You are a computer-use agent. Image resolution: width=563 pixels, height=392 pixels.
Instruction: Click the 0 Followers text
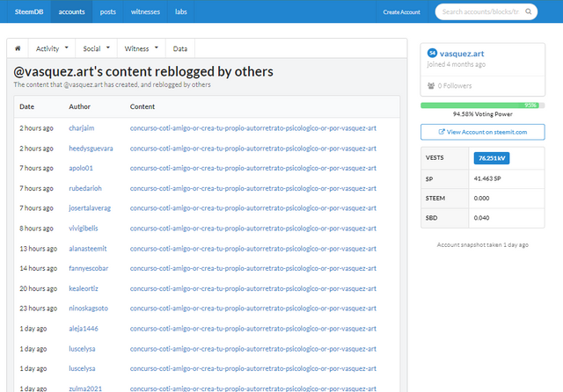point(455,86)
